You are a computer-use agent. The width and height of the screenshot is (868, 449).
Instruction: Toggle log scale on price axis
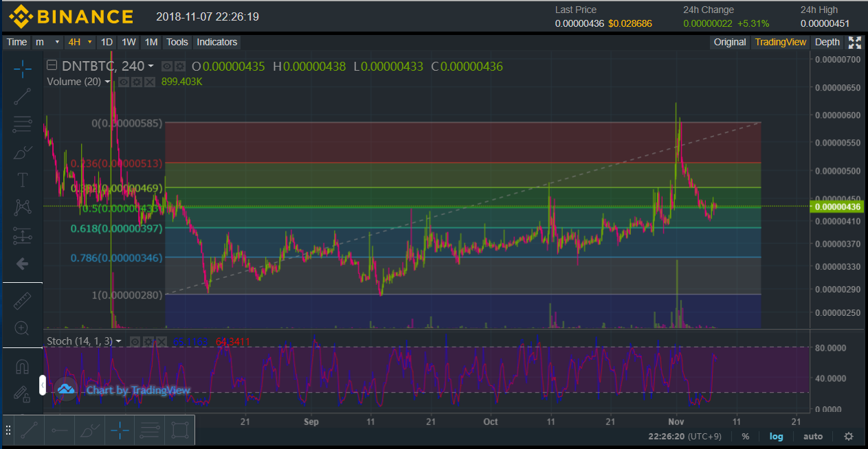tap(776, 436)
